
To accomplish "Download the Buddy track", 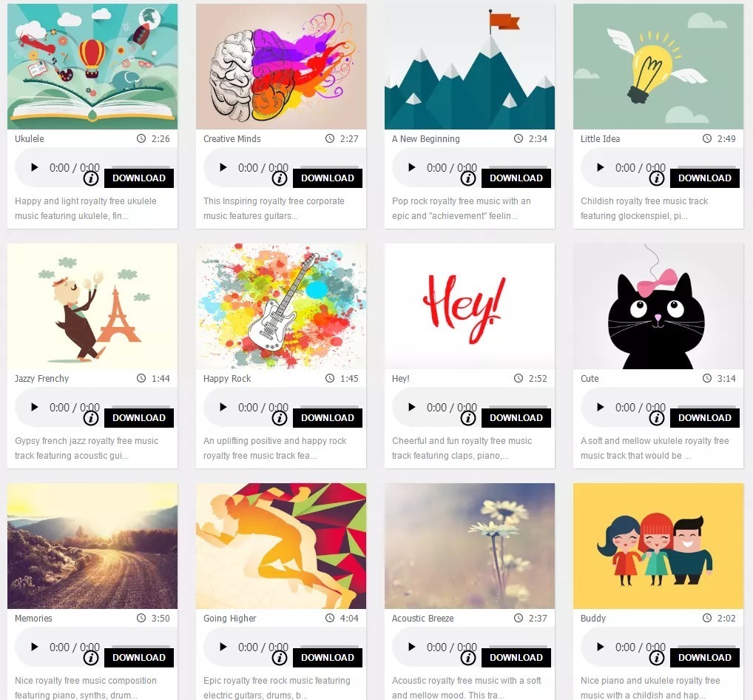I will coord(705,658).
